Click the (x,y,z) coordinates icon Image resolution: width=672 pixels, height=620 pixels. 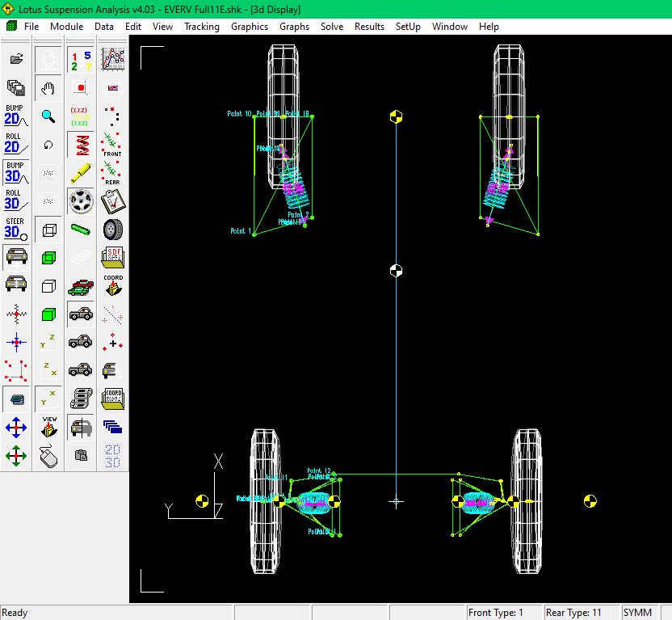pos(81,116)
